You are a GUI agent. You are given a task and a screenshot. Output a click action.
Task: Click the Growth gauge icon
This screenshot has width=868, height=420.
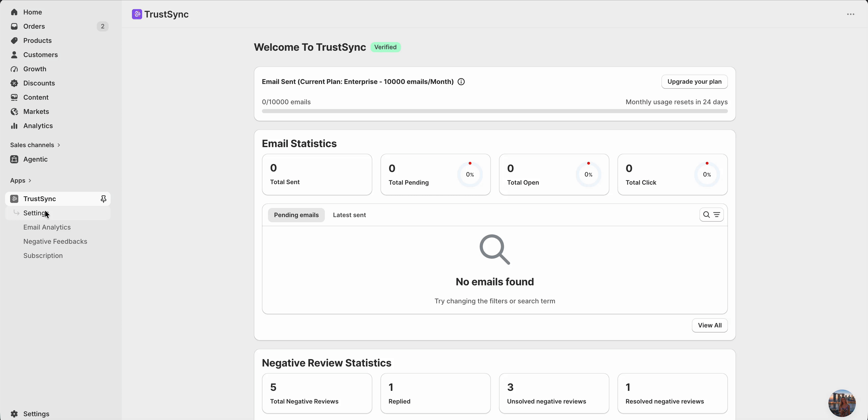click(14, 69)
